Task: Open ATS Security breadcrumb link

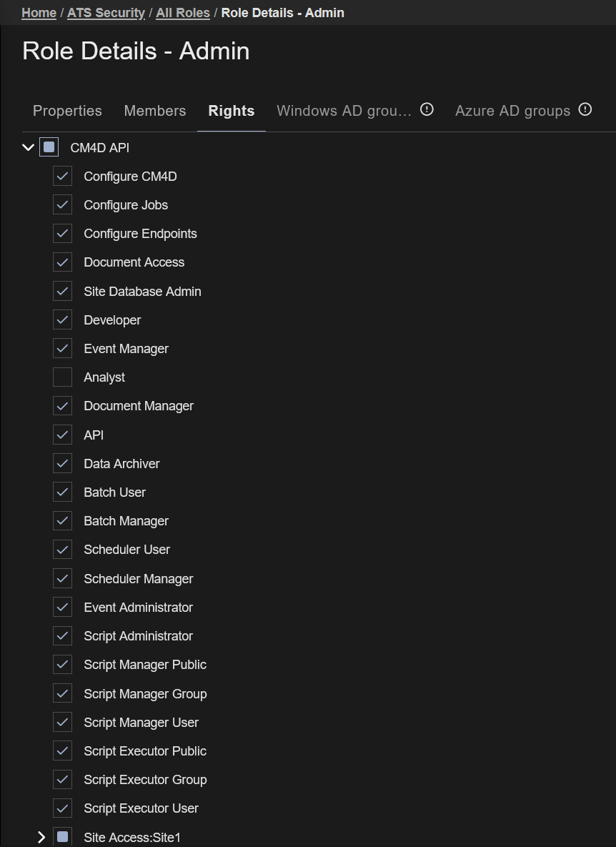Action: [106, 13]
